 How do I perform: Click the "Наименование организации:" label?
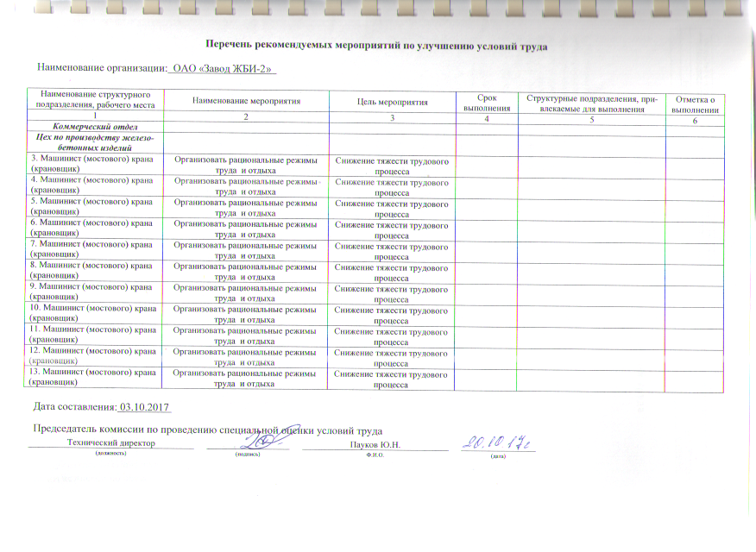pyautogui.click(x=102, y=67)
